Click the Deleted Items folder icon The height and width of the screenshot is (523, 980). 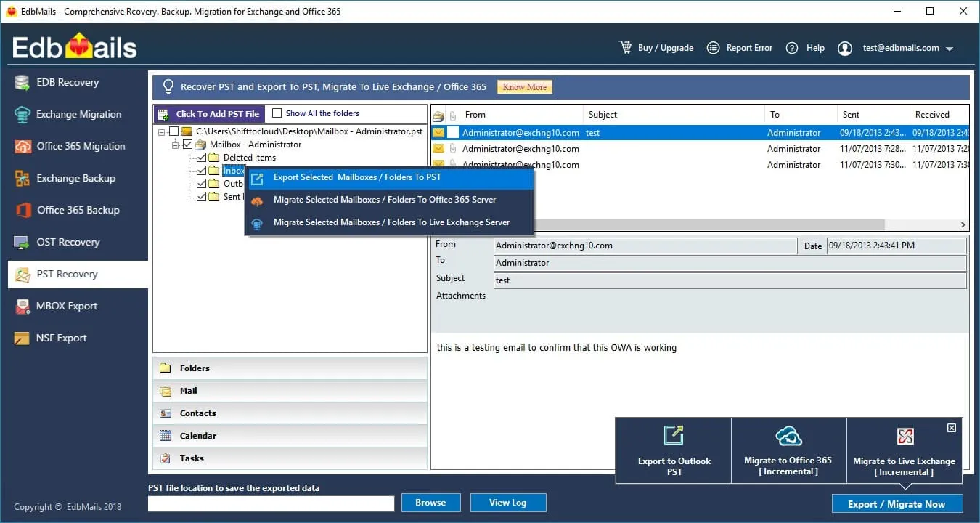(x=213, y=158)
